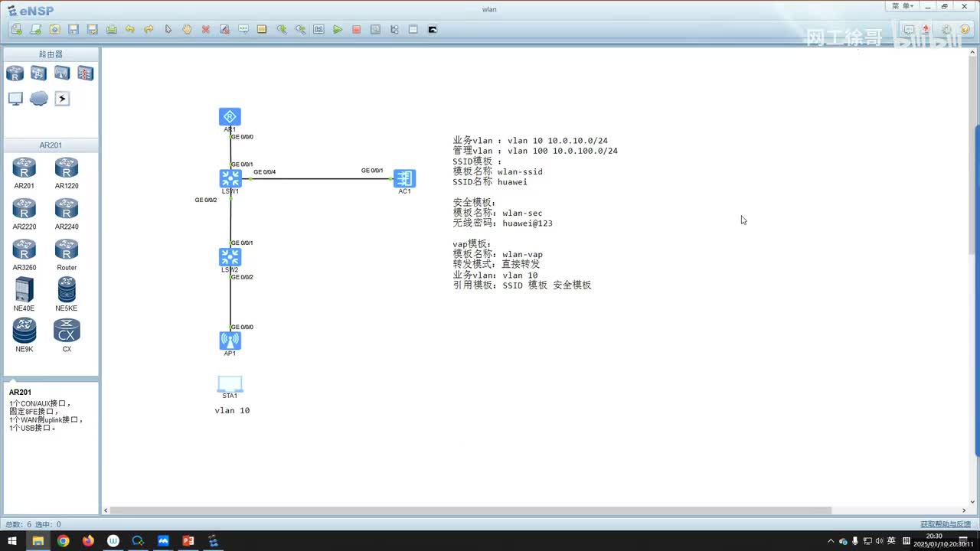Select the AR1 router on the canvas
Image resolution: width=980 pixels, height=551 pixels.
click(230, 116)
